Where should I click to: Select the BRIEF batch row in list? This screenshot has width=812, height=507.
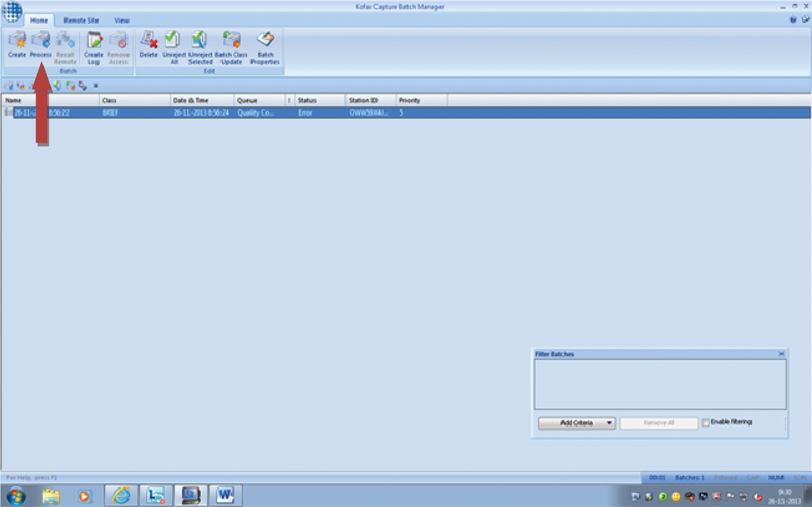click(x=110, y=113)
